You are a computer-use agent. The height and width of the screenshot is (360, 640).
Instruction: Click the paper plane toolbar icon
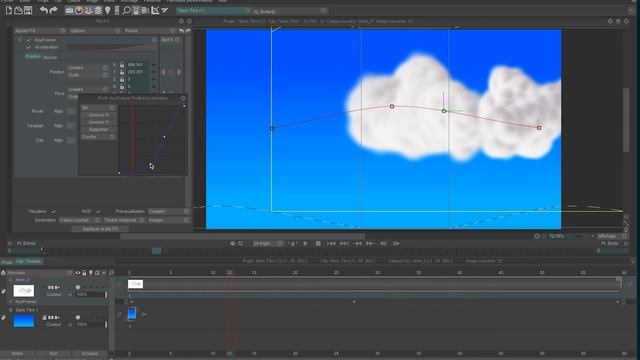pyautogui.click(x=164, y=10)
